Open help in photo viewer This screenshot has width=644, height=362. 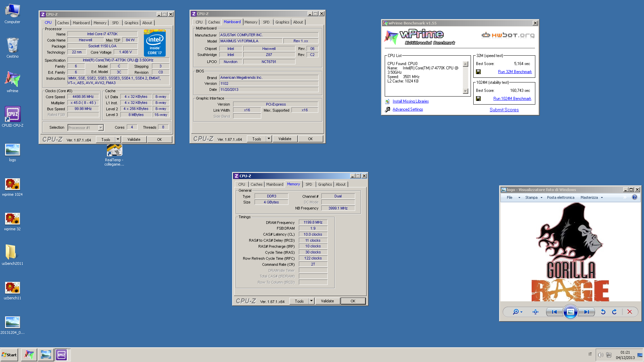click(634, 197)
